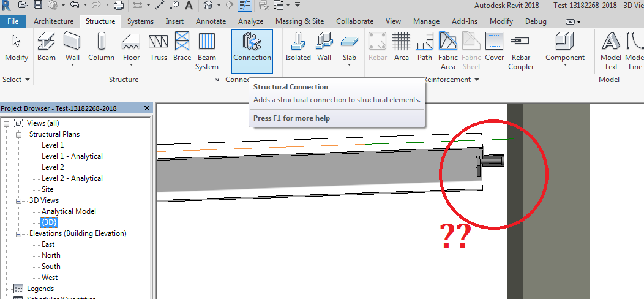This screenshot has height=299, width=644.
Task: Select the {3D} view item
Action: [48, 222]
